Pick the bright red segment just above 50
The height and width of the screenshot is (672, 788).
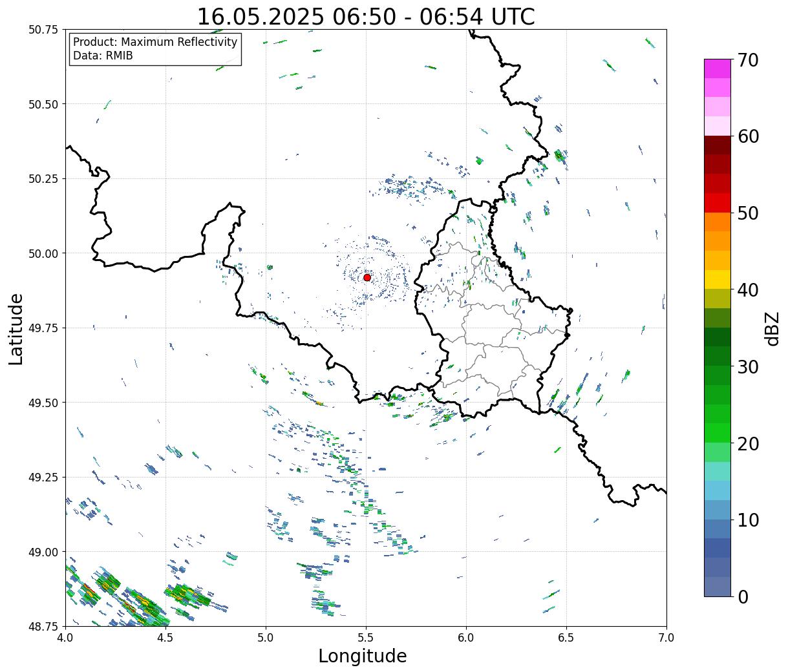tap(718, 202)
